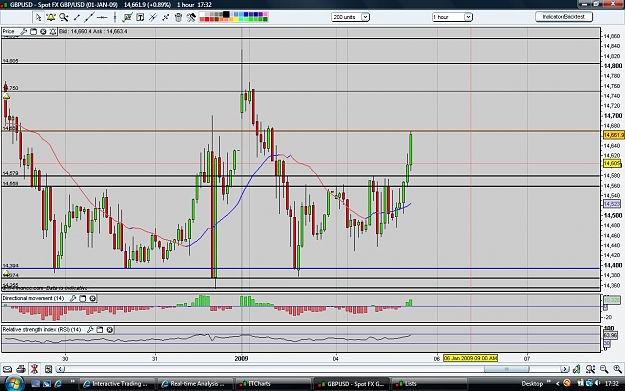
Task: Open the 200 units dropdown
Action: [351, 17]
